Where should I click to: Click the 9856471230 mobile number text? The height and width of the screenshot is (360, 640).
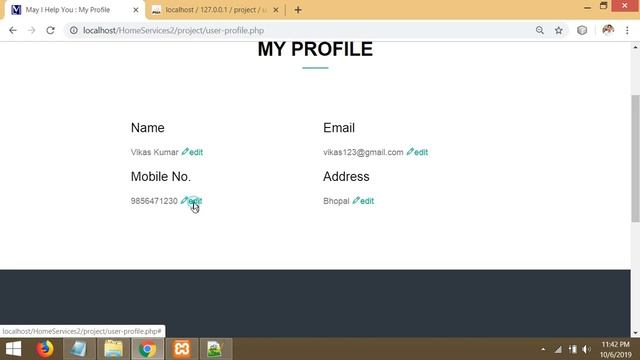tap(154, 201)
